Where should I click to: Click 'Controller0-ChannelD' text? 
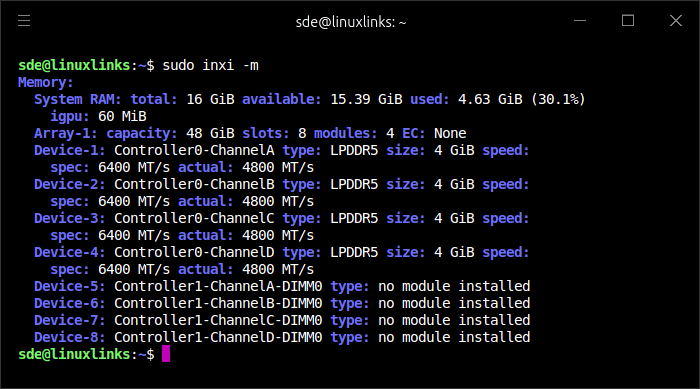(194, 252)
